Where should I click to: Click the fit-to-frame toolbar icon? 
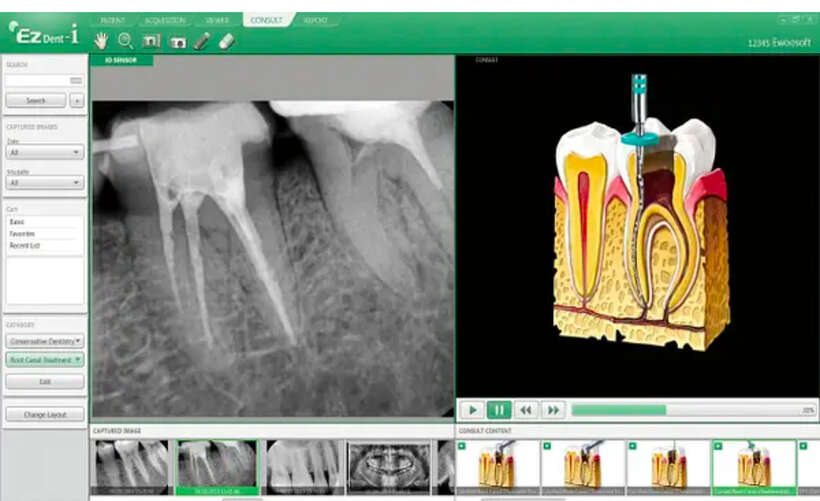coord(152,41)
